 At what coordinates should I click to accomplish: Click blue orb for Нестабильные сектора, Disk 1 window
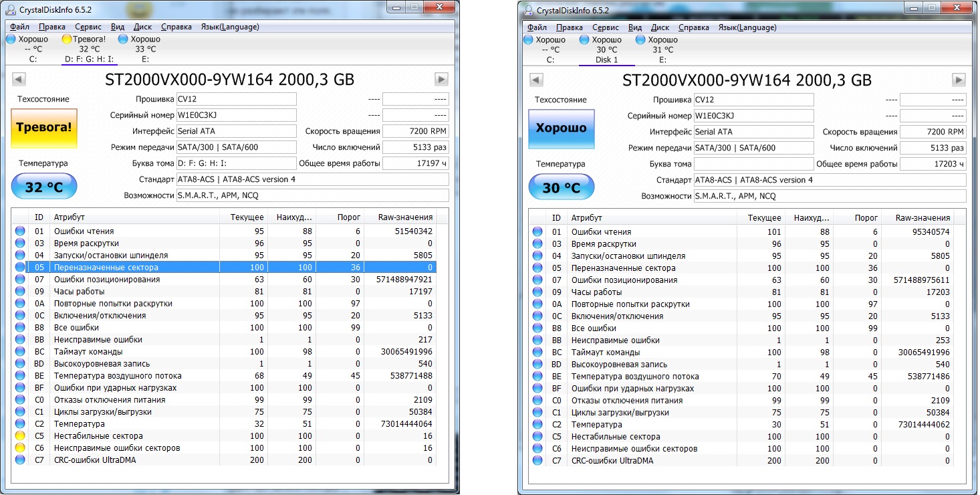click(537, 436)
